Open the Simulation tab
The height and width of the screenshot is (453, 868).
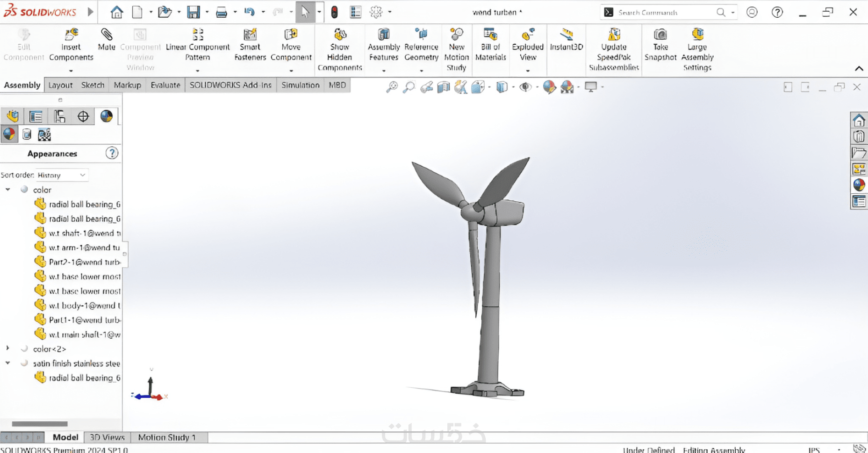pyautogui.click(x=301, y=85)
